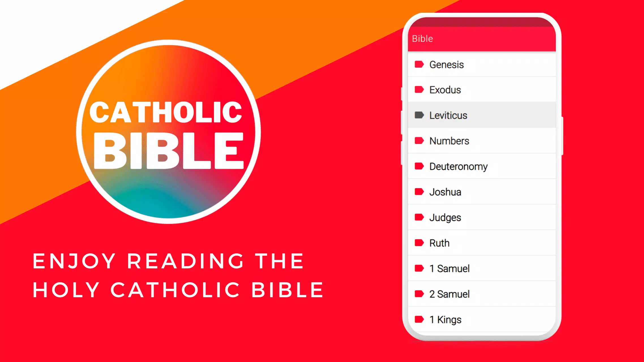Open the Leviticus highlighted entry
This screenshot has width=644, height=362.
pyautogui.click(x=482, y=115)
